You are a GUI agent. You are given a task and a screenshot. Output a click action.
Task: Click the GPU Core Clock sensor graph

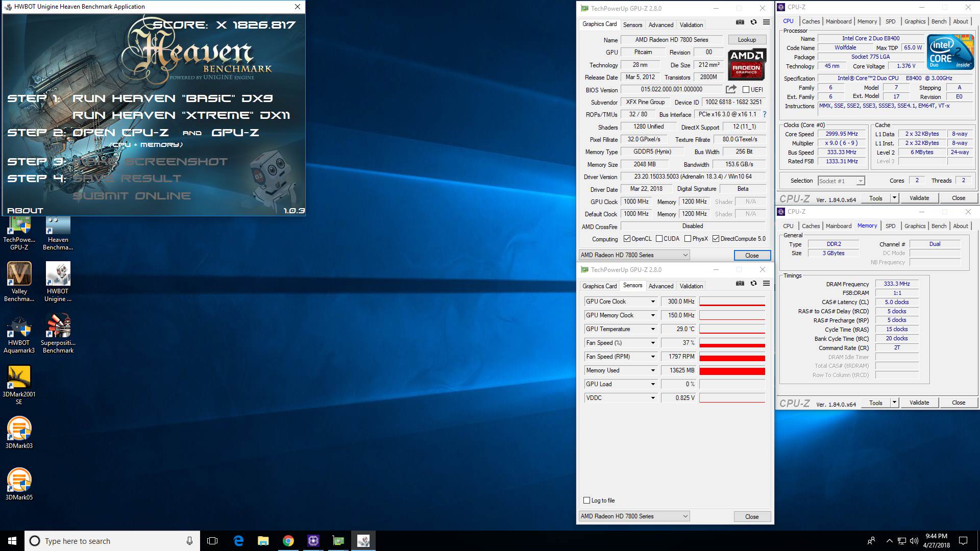click(x=732, y=302)
